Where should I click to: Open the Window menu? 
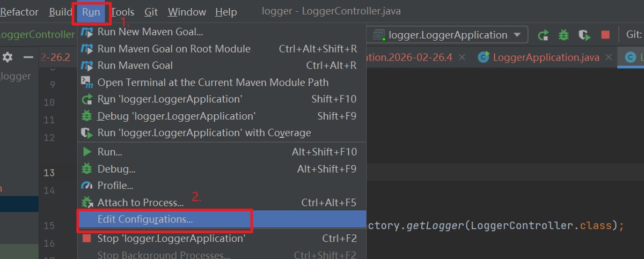[x=187, y=12]
